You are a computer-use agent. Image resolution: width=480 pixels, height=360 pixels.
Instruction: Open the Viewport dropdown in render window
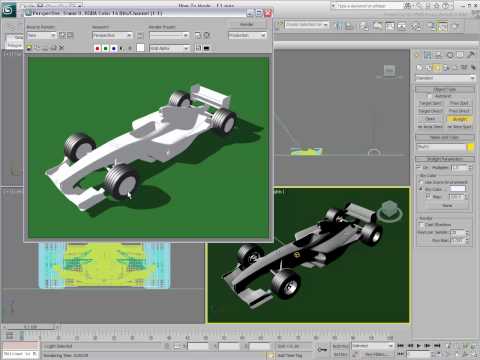pos(112,35)
